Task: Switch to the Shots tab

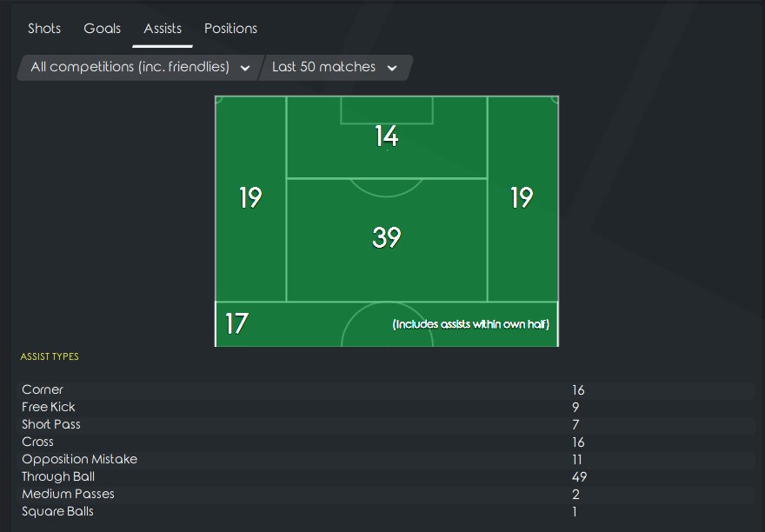Action: [44, 29]
